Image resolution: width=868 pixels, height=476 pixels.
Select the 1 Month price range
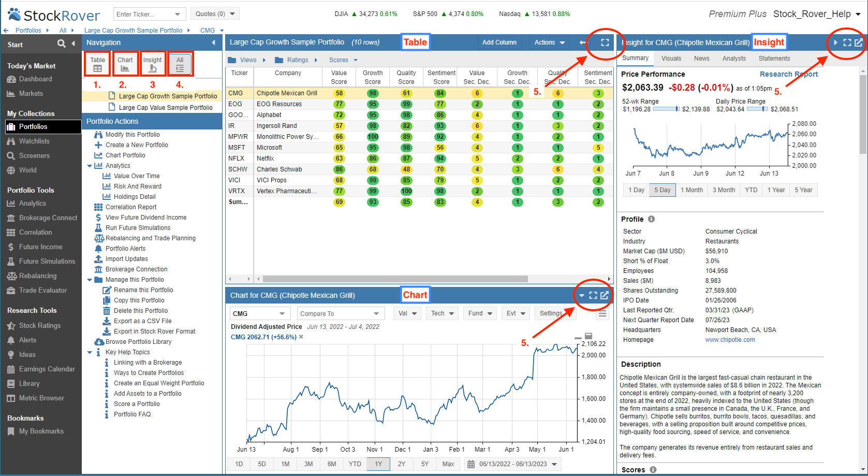click(692, 190)
